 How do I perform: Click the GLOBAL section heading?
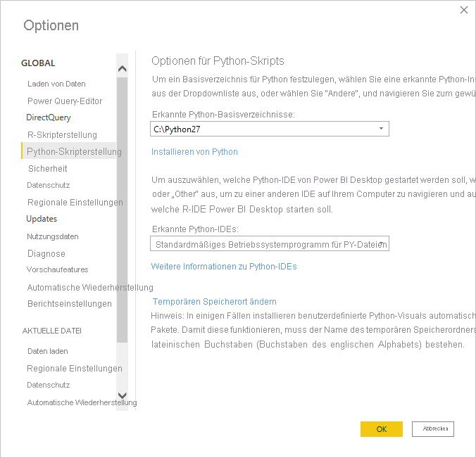[x=38, y=63]
